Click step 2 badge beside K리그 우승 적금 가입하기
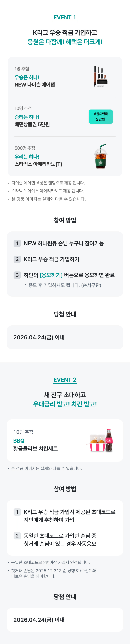 [x=17, y=259]
